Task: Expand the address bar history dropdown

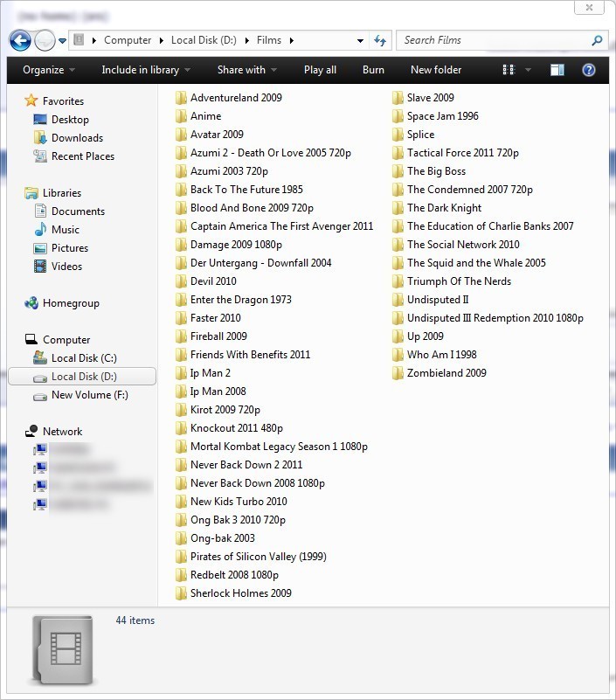Action: [360, 41]
